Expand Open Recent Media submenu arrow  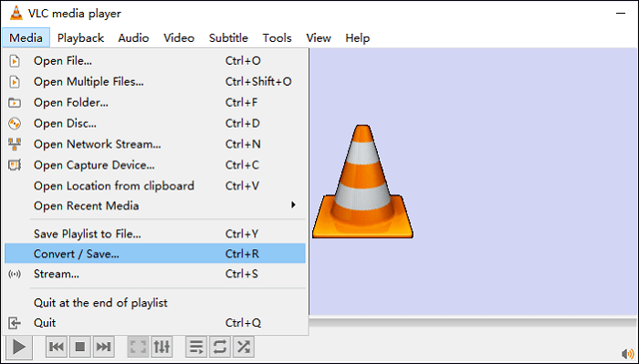[x=293, y=204]
